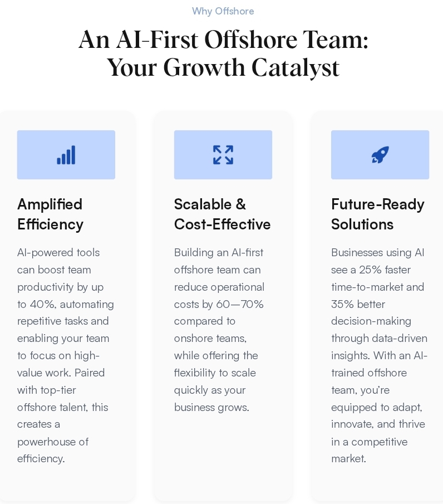The height and width of the screenshot is (504, 443).
Task: Click the '60—70%' cost reduction figure
Action: [x=240, y=304]
